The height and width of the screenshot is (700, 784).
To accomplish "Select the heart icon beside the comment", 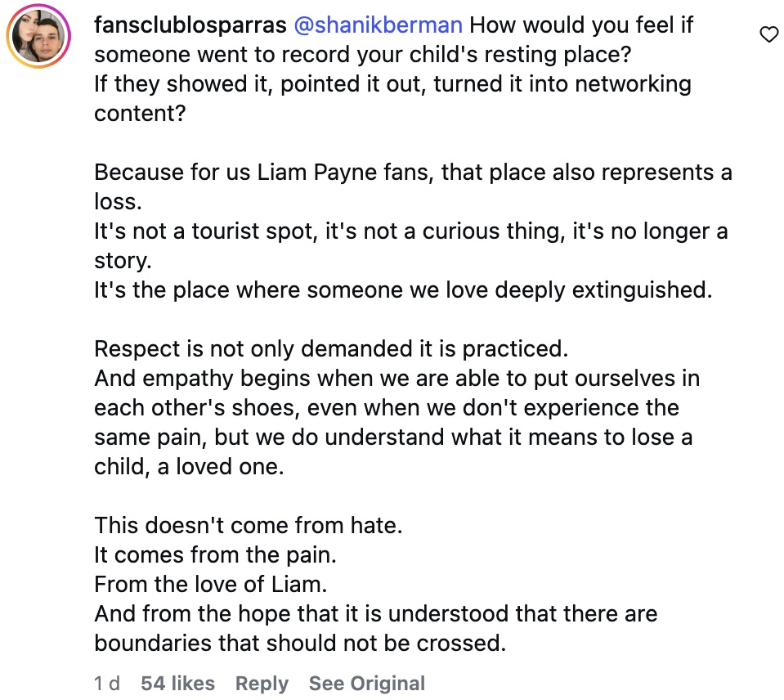I will pos(768,34).
